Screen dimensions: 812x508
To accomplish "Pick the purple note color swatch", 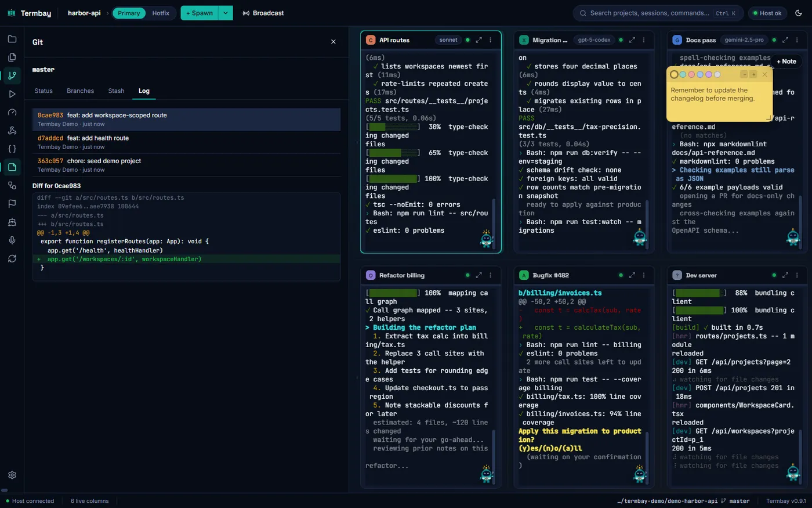I will 708,74.
